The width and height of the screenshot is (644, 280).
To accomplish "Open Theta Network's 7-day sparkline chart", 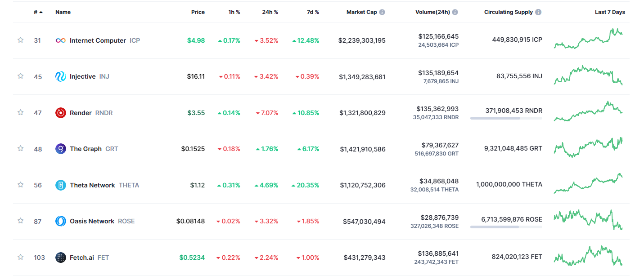I will 588,183.
